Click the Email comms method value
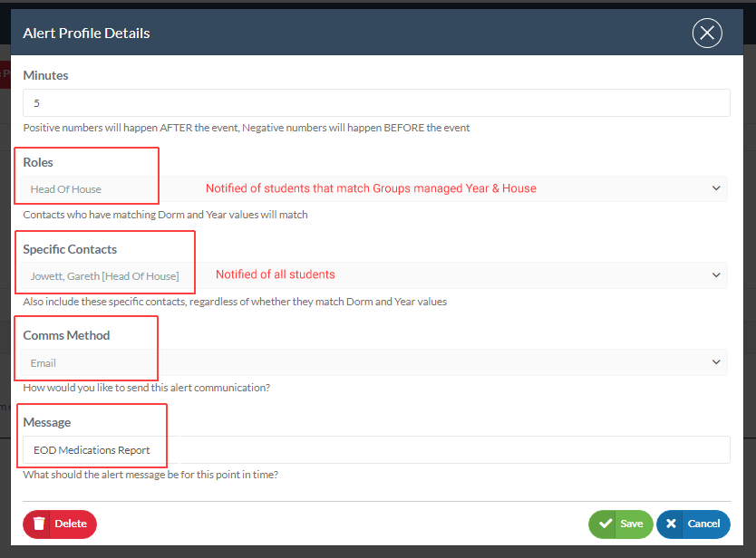 click(44, 363)
